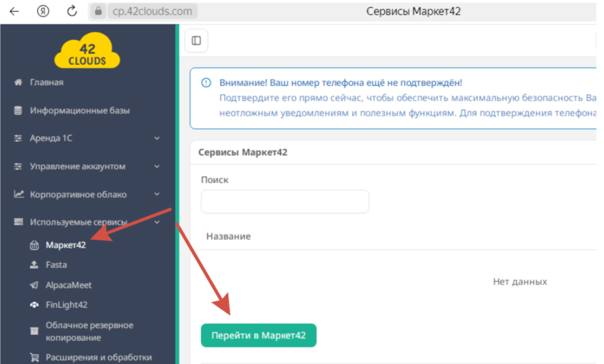Image resolution: width=604 pixels, height=364 pixels.
Task: Click the megaphone icon beside AlpacaMeet
Action: 34,285
